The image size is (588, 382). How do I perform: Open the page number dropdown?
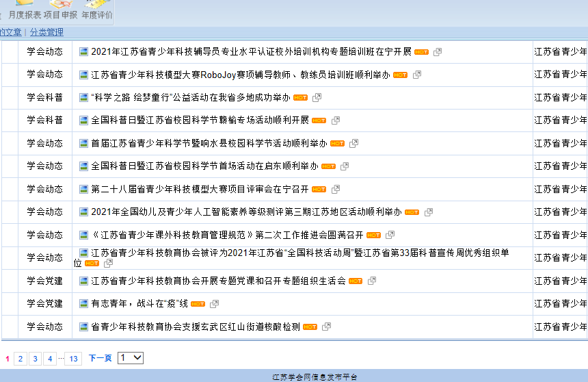(x=131, y=358)
